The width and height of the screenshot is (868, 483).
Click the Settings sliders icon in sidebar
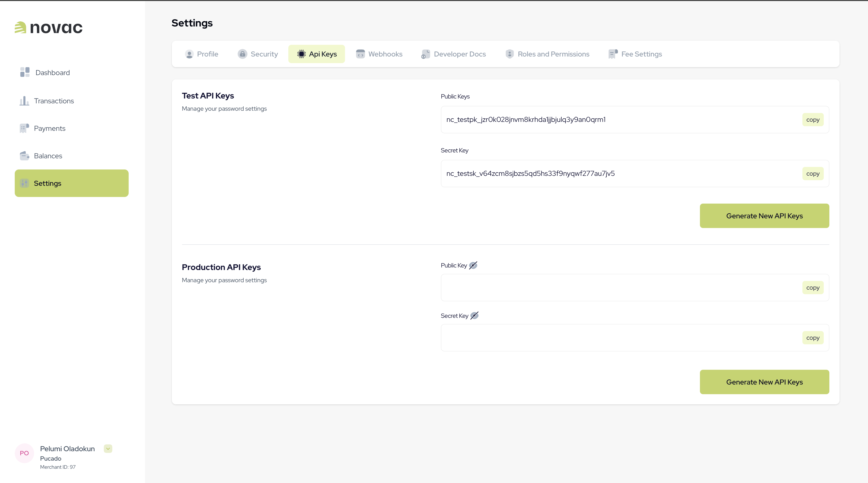tap(24, 183)
